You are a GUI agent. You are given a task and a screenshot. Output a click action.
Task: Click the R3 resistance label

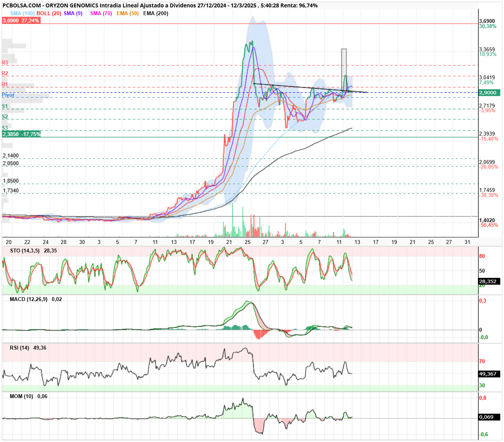point(5,63)
